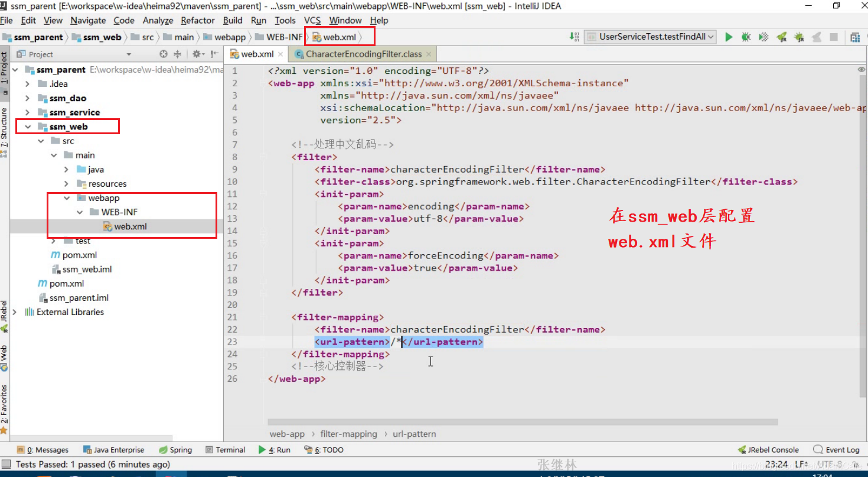Image resolution: width=868 pixels, height=477 pixels.
Task: Open the 6: TODO tool window
Action: click(x=324, y=450)
